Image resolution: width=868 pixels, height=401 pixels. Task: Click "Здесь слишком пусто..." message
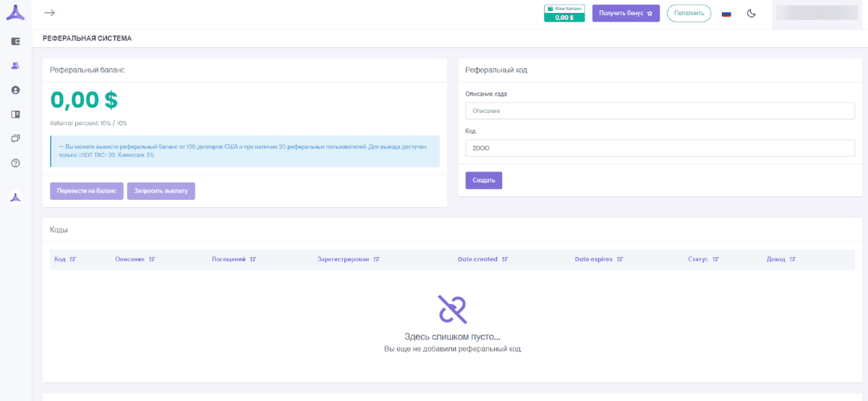tap(453, 337)
